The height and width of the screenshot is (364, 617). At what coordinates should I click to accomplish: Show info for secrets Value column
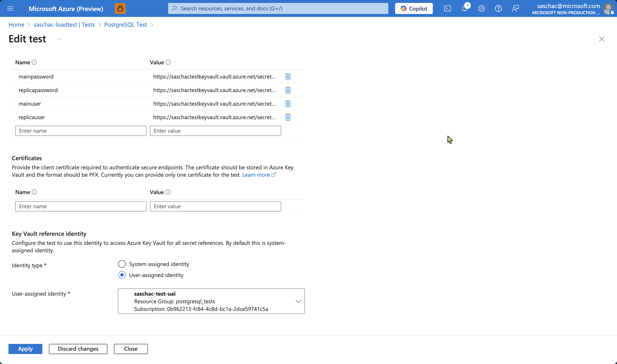click(x=168, y=62)
